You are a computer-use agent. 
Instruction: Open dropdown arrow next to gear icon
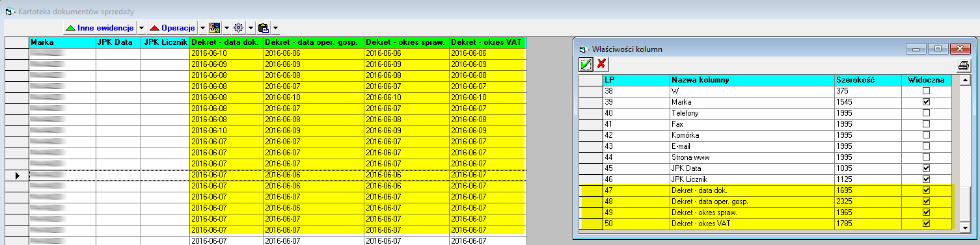(251, 28)
